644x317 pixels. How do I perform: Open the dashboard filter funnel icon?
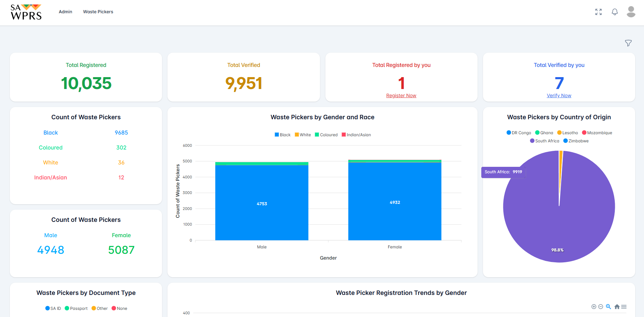[628, 43]
